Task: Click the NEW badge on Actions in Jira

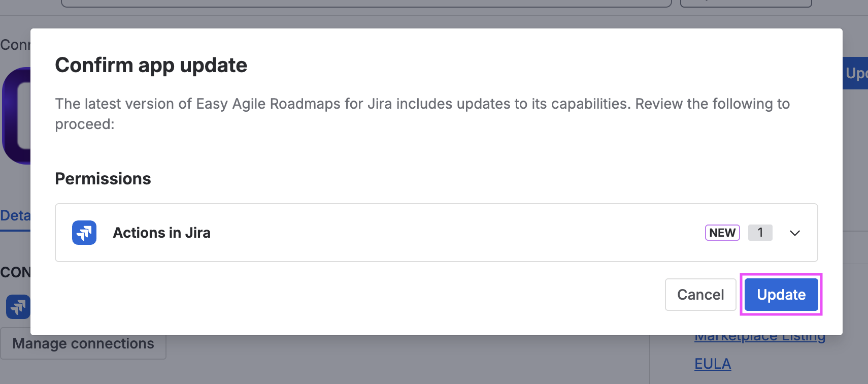Action: coord(722,233)
